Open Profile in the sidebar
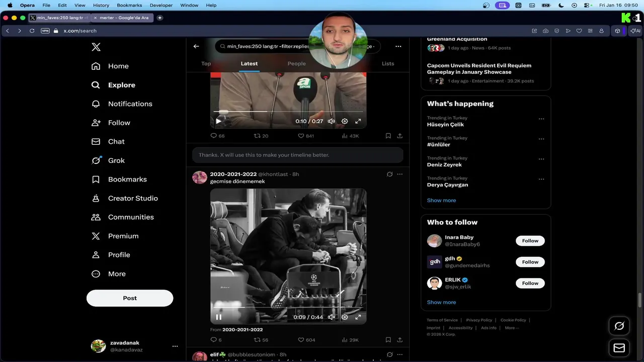This screenshot has width=644, height=362. [111, 254]
